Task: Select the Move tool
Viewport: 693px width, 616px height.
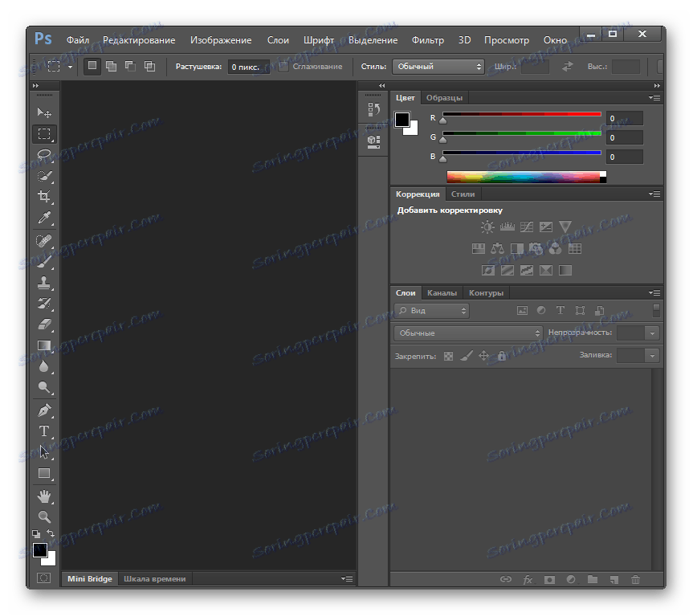Action: (x=44, y=113)
